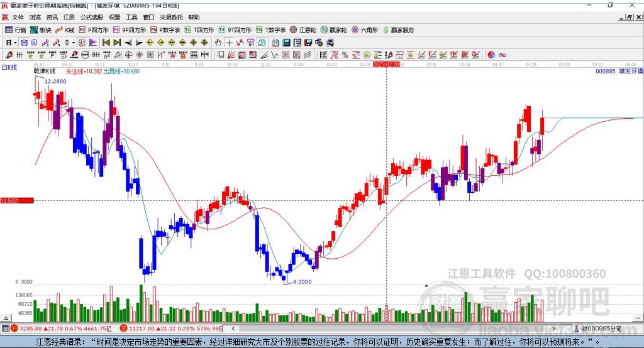Open the 设置 menu
This screenshot has height=348, width=644.
point(114,17)
